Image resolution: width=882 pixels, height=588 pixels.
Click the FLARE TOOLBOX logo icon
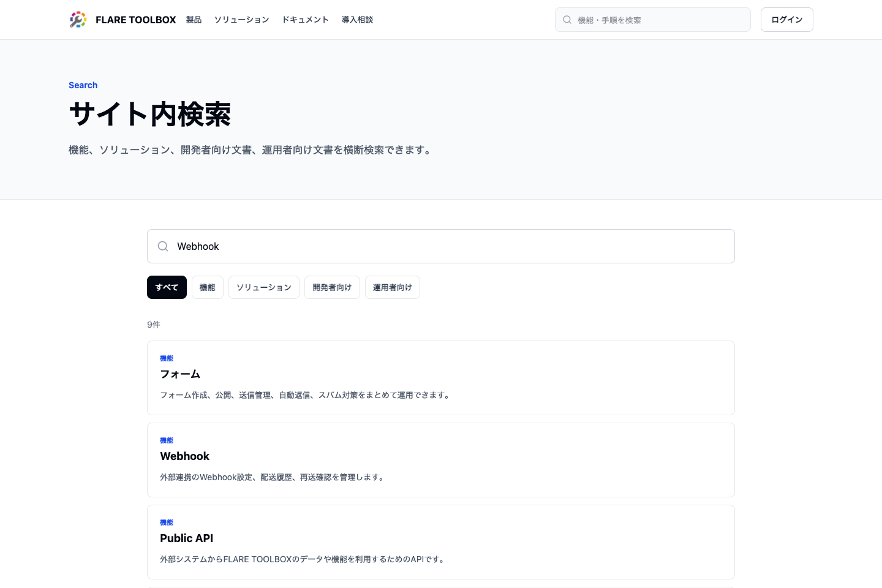pyautogui.click(x=78, y=20)
